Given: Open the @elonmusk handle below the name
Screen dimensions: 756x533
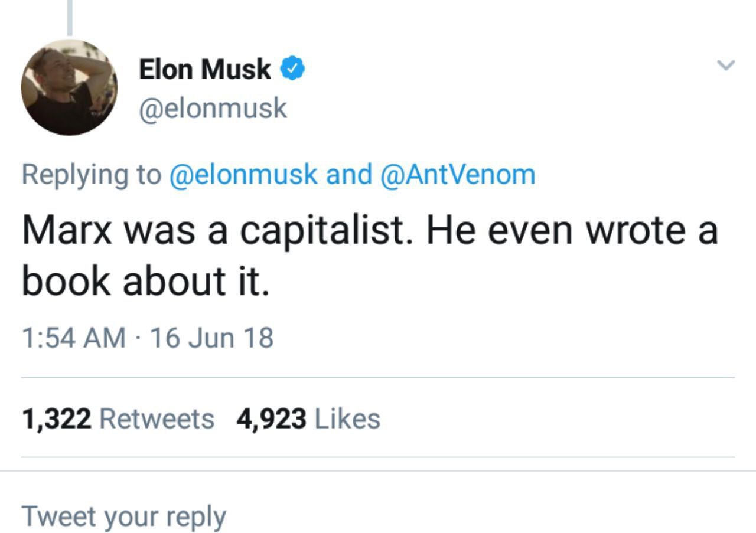Looking at the screenshot, I should 213,109.
